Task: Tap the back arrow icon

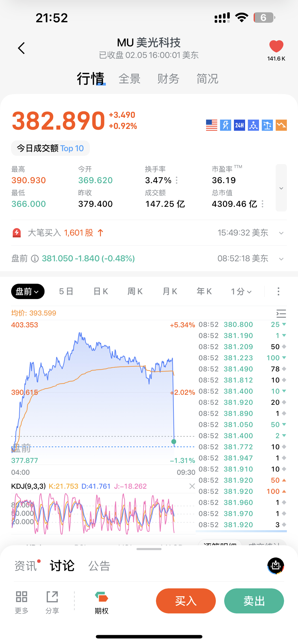Action: [x=22, y=48]
